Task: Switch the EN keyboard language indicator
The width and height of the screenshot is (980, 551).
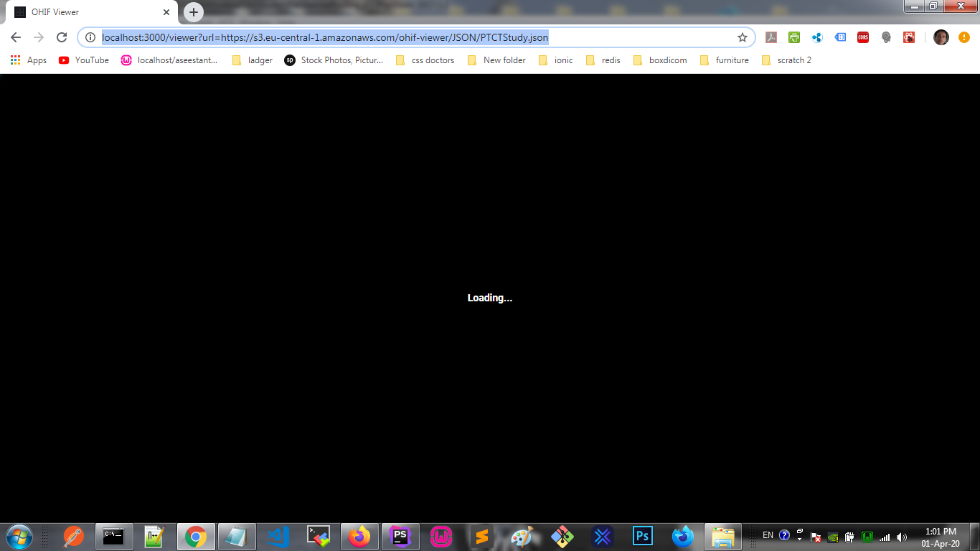Action: [767, 534]
